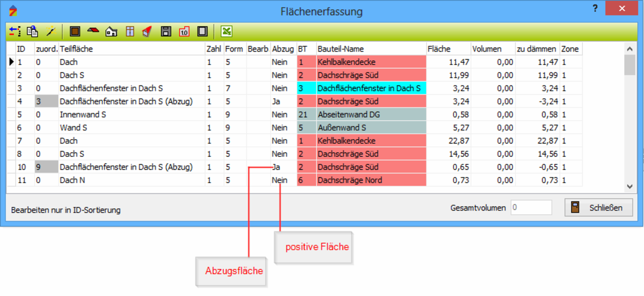The width and height of the screenshot is (644, 296).
Task: Click the application logo in title bar
Action: 13,10
